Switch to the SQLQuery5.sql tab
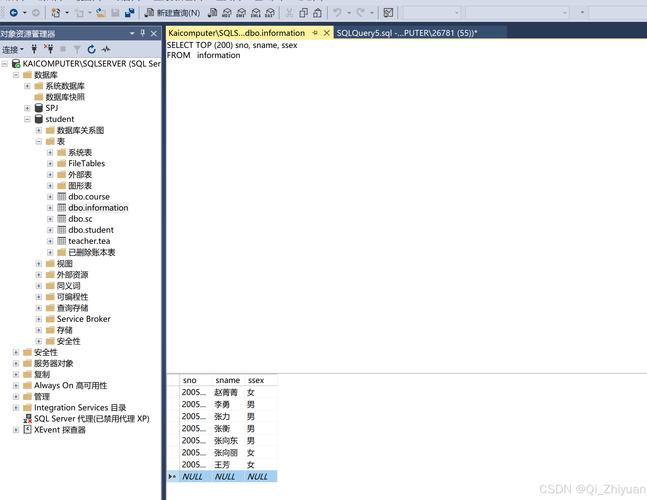647x500 pixels. click(x=407, y=33)
